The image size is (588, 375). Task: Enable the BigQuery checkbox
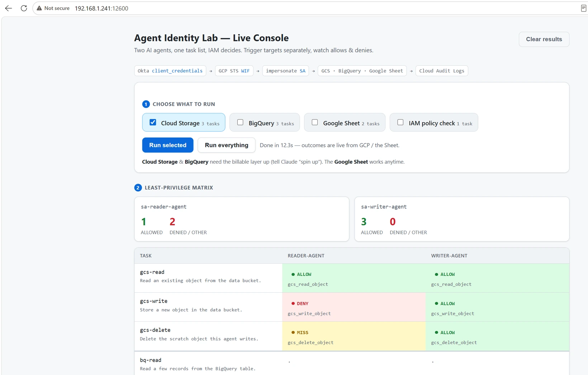pos(240,122)
